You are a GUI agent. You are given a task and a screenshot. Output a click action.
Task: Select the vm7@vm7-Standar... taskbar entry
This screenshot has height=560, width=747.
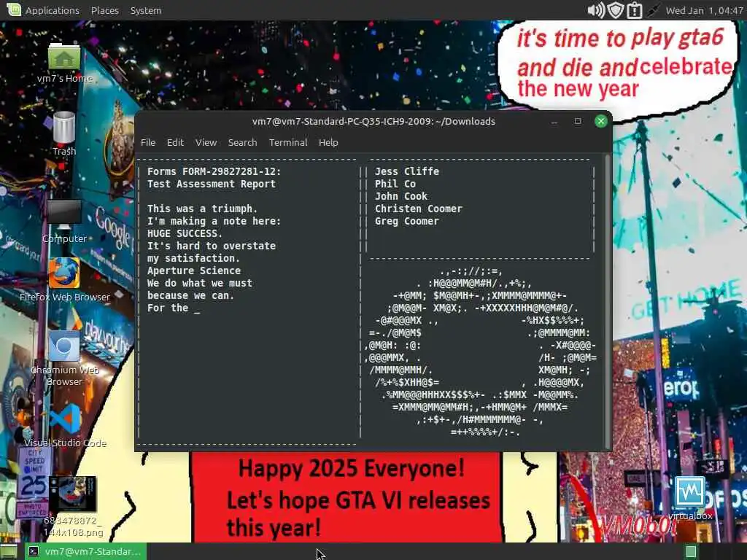[86, 551]
